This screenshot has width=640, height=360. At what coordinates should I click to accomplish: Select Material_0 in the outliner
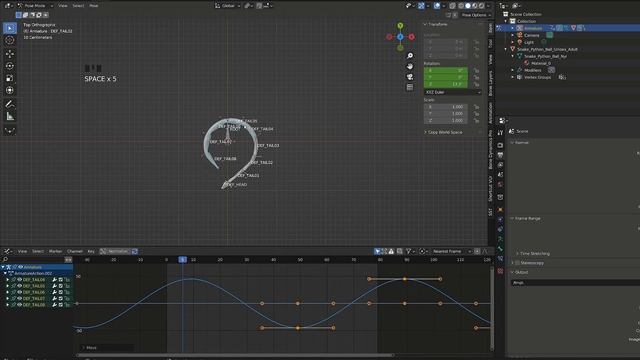pyautogui.click(x=540, y=63)
